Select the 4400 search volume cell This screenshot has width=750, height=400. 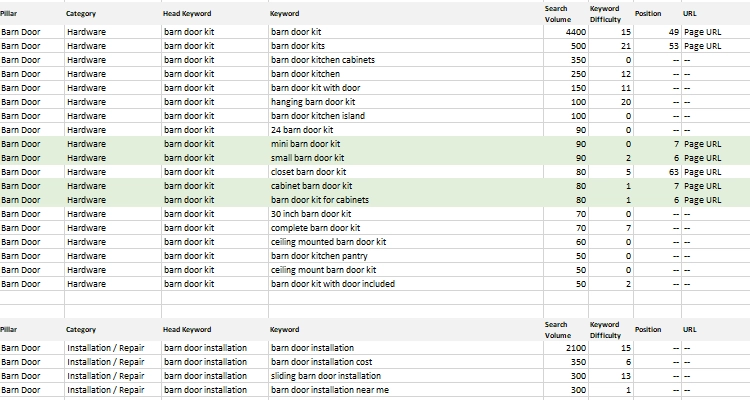coord(562,32)
